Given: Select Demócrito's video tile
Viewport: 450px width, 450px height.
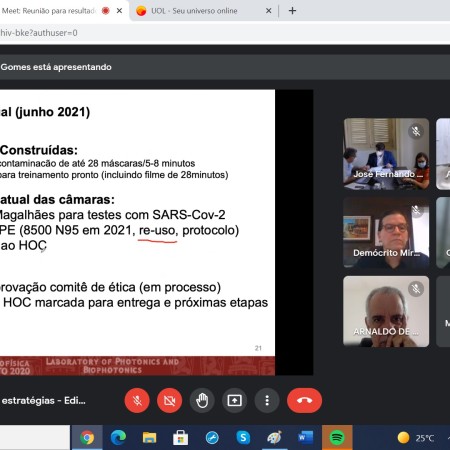Looking at the screenshot, I should tap(386, 233).
